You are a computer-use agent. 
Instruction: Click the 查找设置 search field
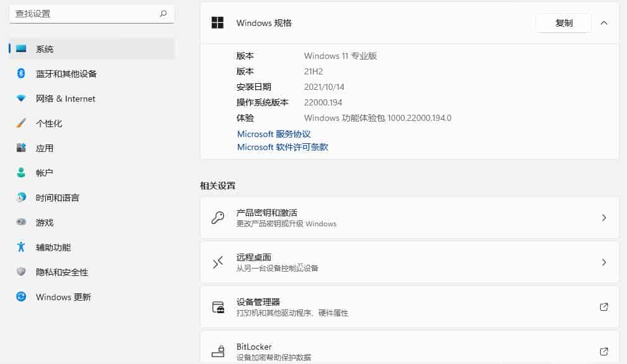92,14
